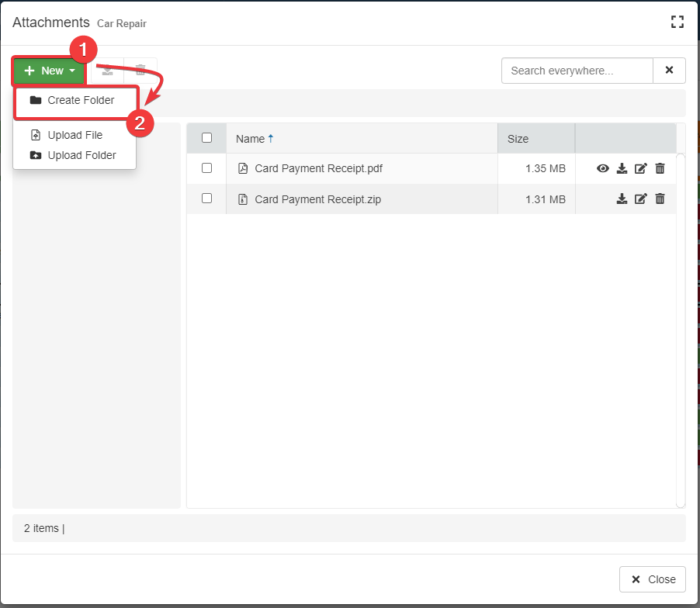
Task: Click the Search everywhere input field
Action: [x=577, y=71]
